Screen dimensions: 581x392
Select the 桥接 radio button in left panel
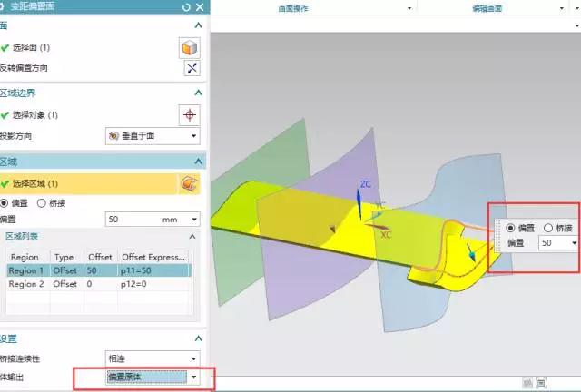pyautogui.click(x=41, y=202)
